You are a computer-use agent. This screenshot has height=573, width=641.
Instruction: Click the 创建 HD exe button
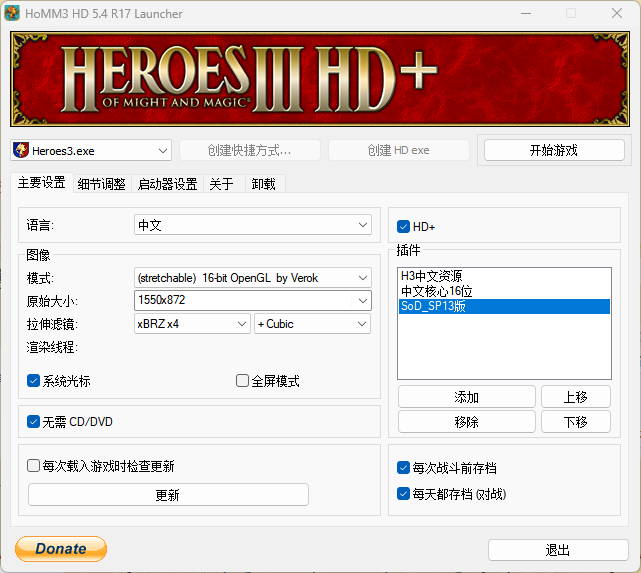pyautogui.click(x=399, y=150)
